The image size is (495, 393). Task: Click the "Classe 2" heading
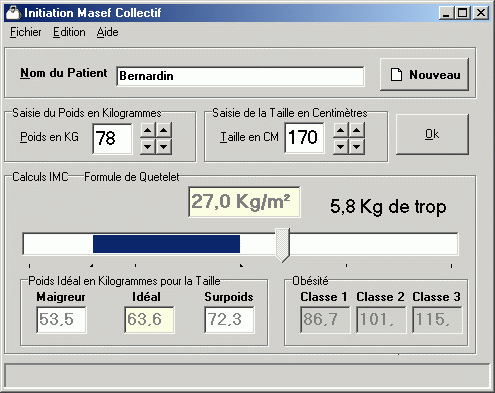tap(380, 297)
